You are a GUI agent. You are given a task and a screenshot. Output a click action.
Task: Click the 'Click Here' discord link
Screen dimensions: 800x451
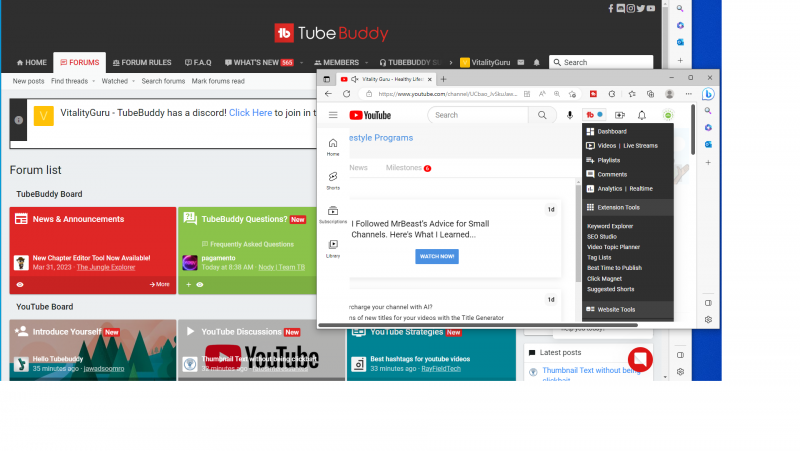[x=250, y=113]
